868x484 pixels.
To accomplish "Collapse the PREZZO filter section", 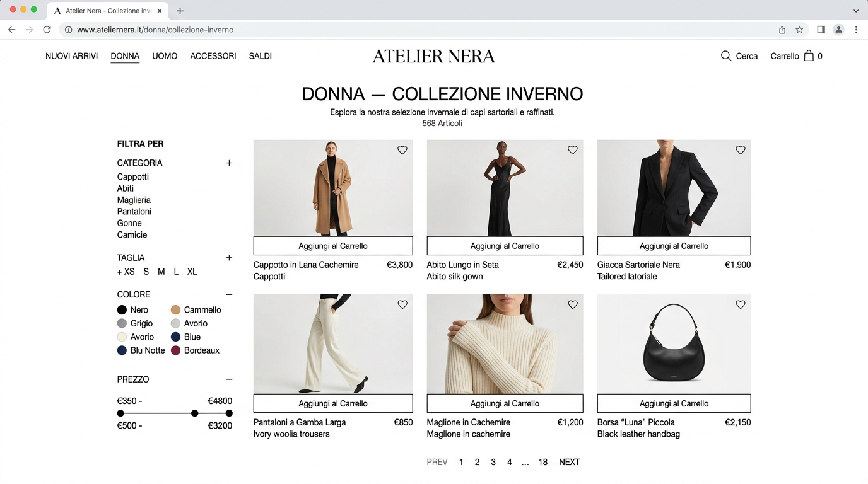I will (229, 379).
